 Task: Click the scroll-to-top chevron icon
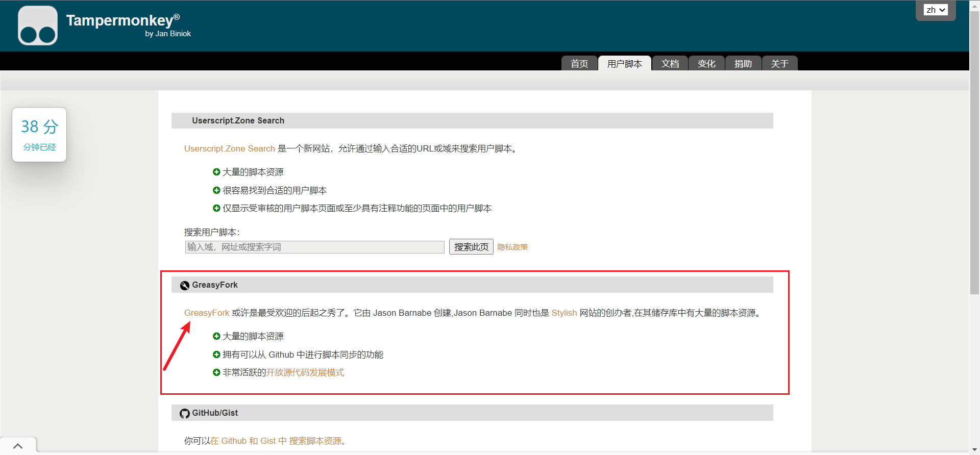pos(18,446)
